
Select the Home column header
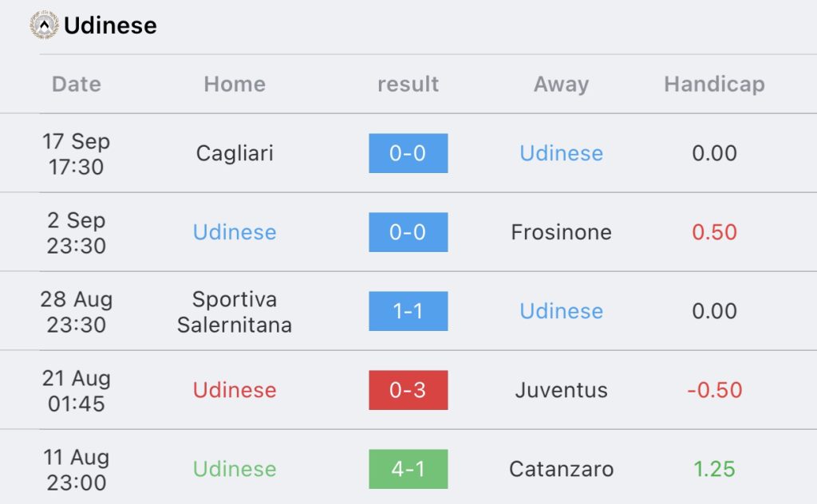(x=235, y=84)
